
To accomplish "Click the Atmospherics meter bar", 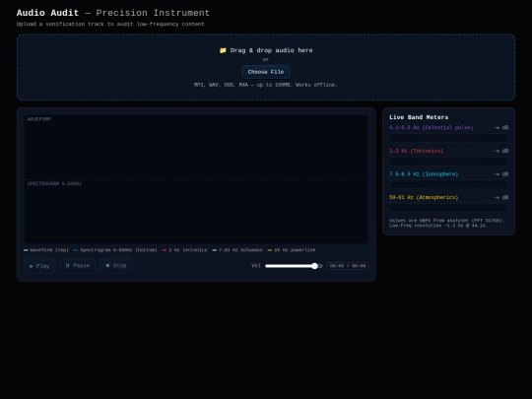I will click(448, 208).
